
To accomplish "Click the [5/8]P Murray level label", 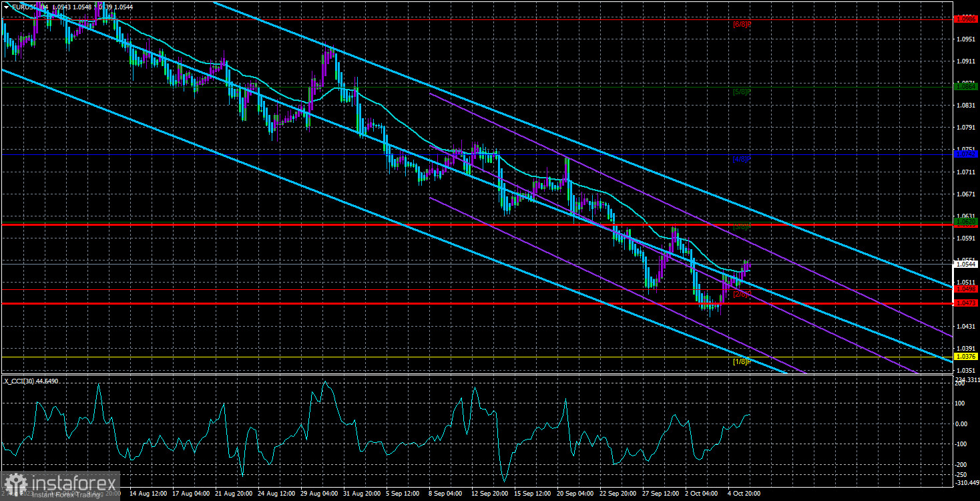I will 742,91.
